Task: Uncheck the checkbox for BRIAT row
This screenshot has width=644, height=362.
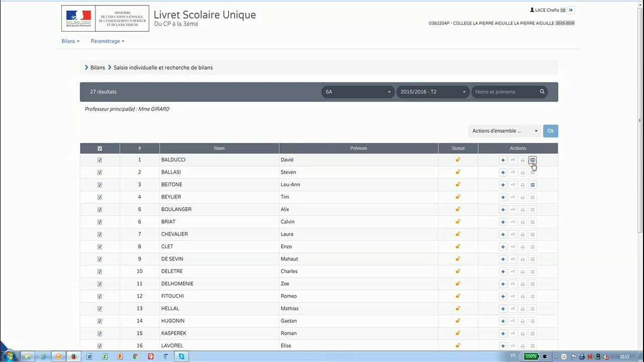Action: point(99,222)
